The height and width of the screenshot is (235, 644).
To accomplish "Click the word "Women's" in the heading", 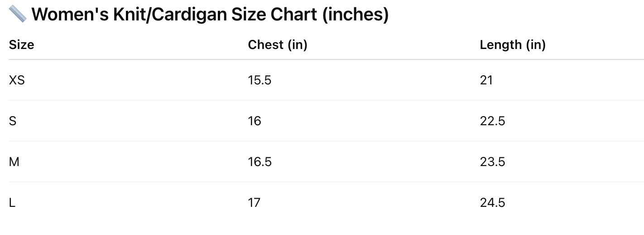I will [x=70, y=15].
